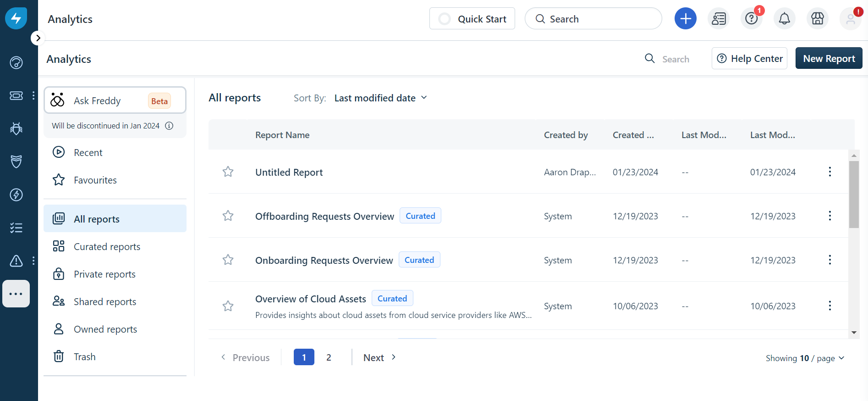Image resolution: width=868 pixels, height=401 pixels.
Task: Open the help question mark icon
Action: click(x=752, y=19)
